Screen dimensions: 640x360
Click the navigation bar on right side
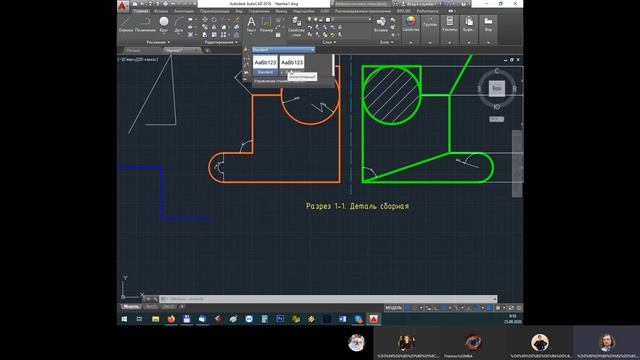coord(517,163)
